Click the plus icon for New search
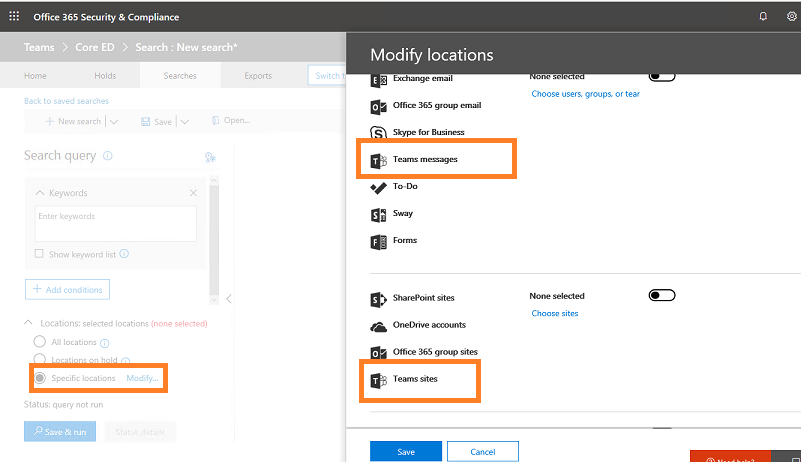The image size is (801, 462). tap(50, 121)
